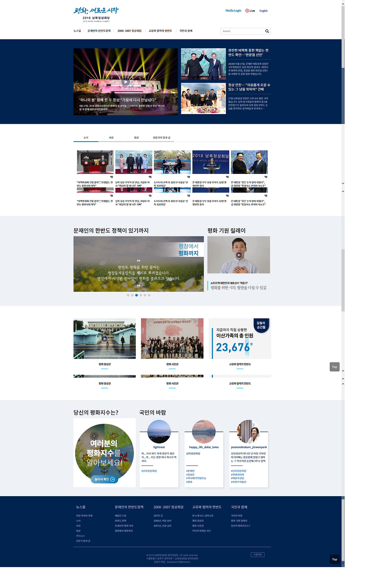Click the dark Top button near footer
The image size is (383, 588).
pos(335,559)
